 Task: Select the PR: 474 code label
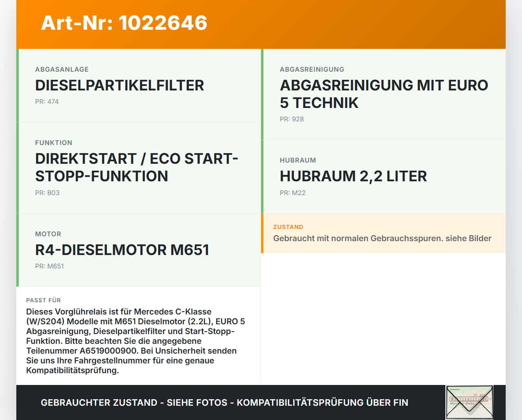point(47,101)
